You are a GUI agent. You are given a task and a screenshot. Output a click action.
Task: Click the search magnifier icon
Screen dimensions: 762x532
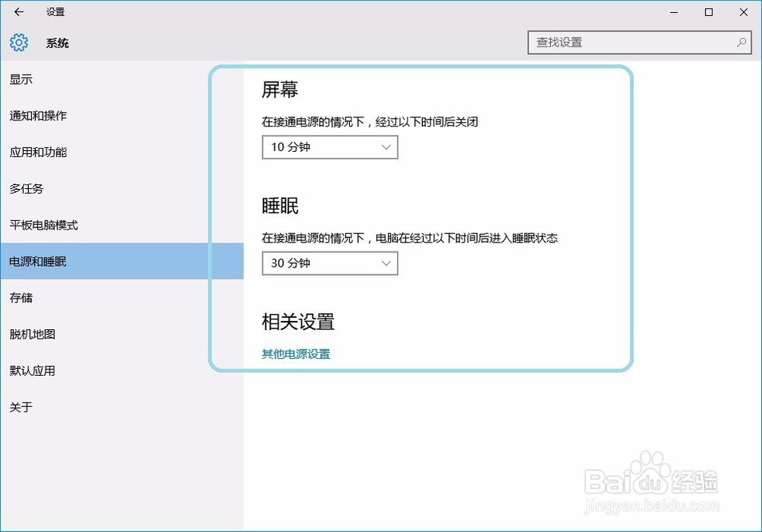pos(741,43)
